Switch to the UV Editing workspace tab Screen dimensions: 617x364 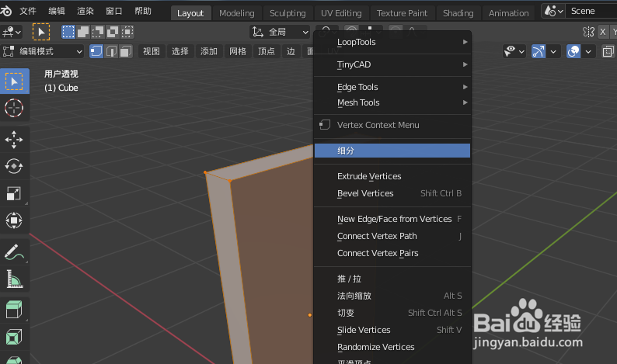pyautogui.click(x=341, y=13)
